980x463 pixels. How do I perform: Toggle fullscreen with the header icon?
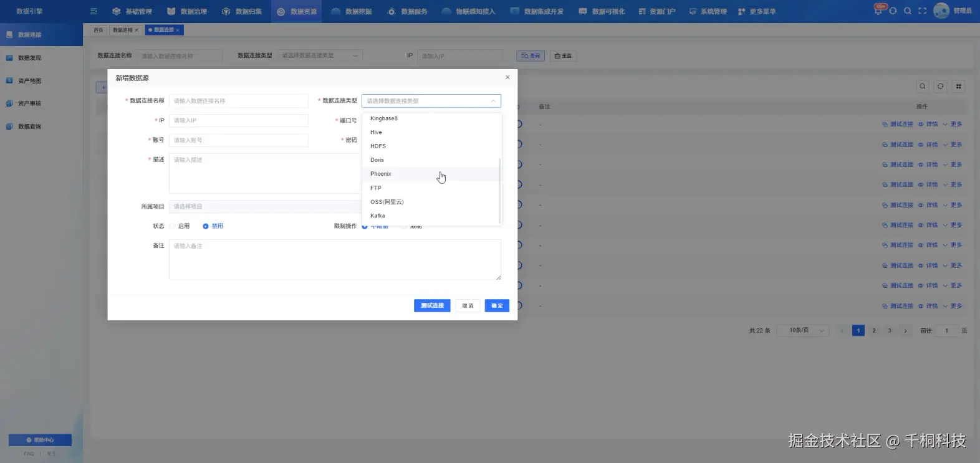pyautogui.click(x=923, y=11)
